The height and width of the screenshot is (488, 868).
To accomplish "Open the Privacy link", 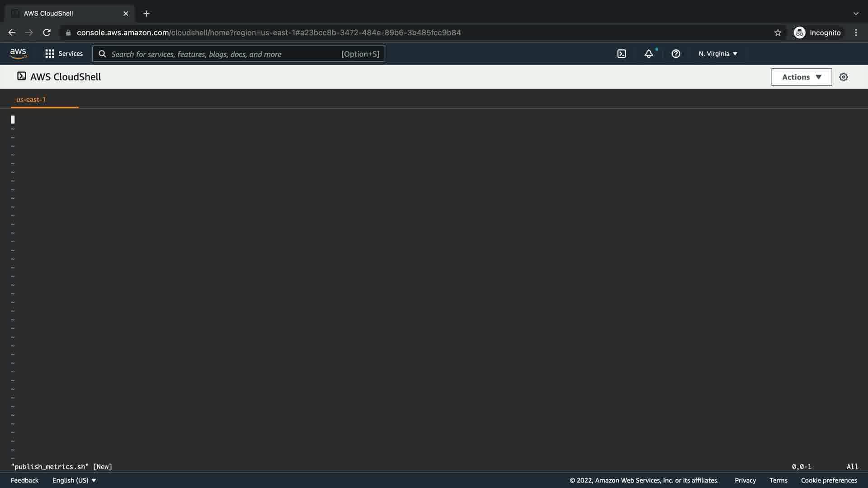I will [745, 480].
